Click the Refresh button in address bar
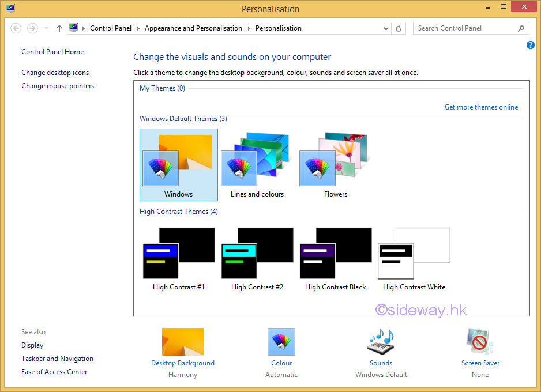This screenshot has width=541, height=392. point(399,28)
